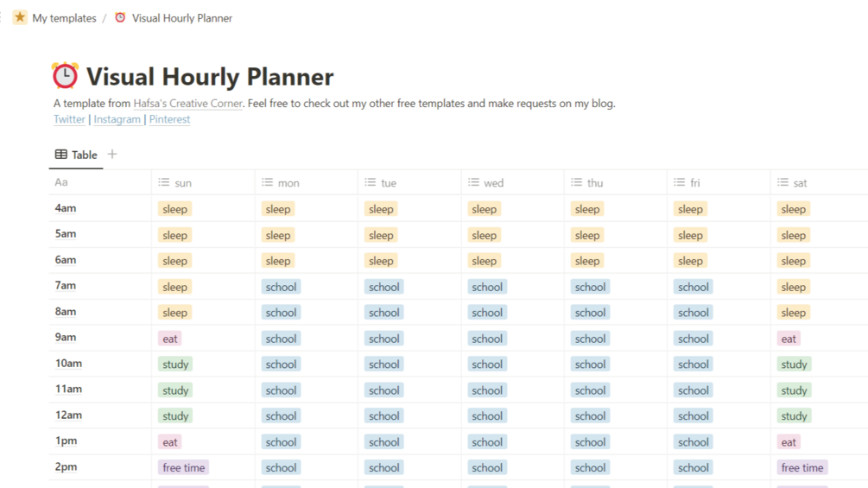Open the Twitter link
Screen dimensions: 868x488
(x=69, y=119)
